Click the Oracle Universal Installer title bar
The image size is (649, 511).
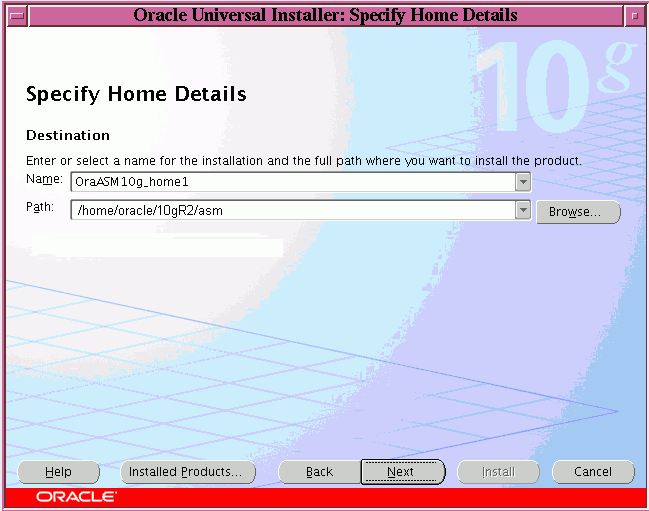(325, 15)
